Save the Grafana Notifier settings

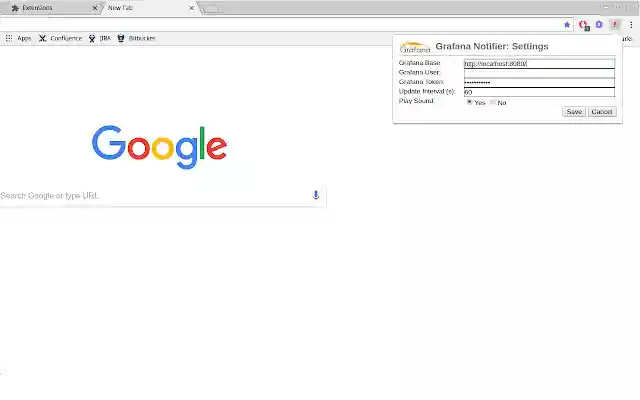click(x=574, y=112)
